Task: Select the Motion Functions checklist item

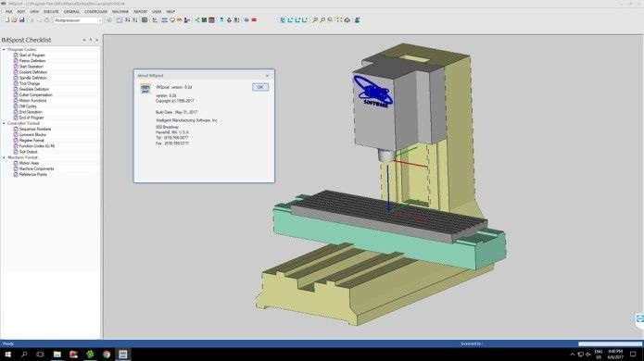Action: coord(32,101)
